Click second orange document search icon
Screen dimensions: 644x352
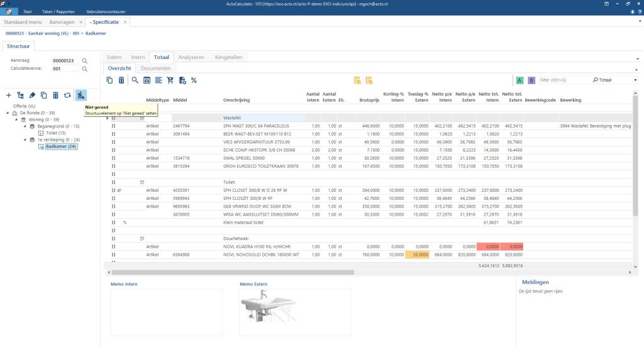369,80
